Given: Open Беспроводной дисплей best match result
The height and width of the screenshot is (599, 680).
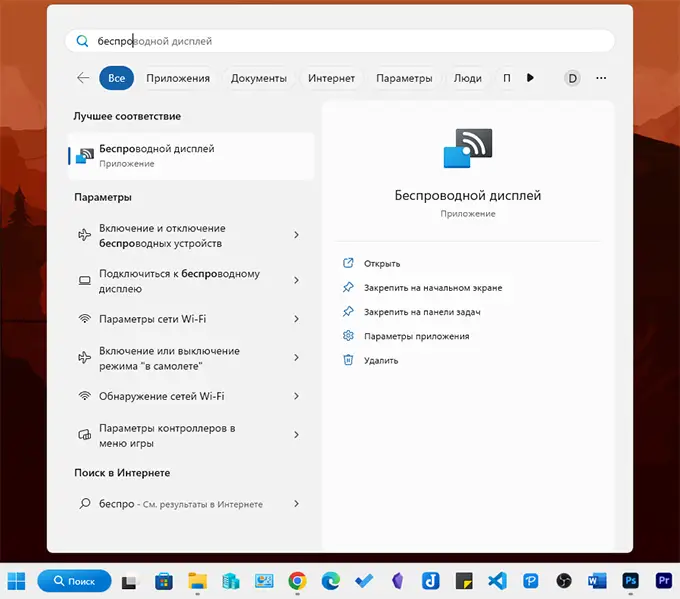Looking at the screenshot, I should [x=191, y=156].
